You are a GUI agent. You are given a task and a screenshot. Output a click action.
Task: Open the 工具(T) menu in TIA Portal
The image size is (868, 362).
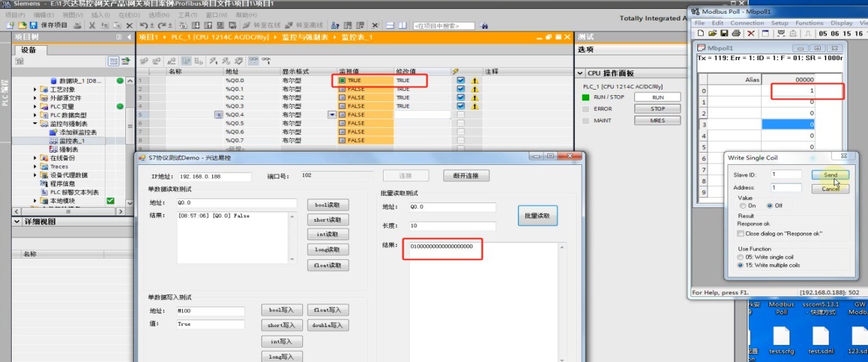[188, 14]
